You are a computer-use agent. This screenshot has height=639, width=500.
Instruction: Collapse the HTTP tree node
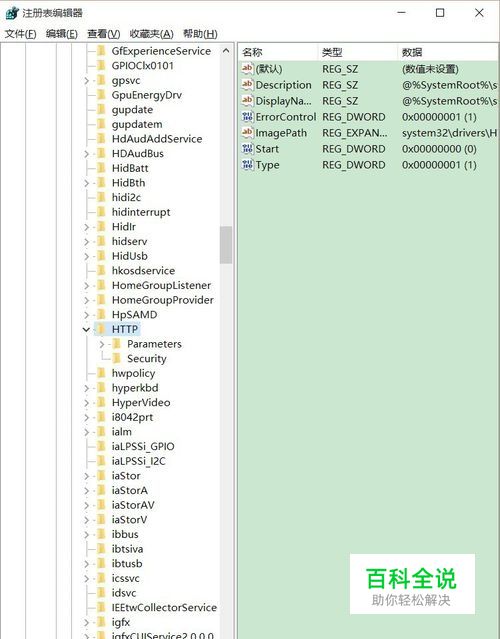coord(86,329)
